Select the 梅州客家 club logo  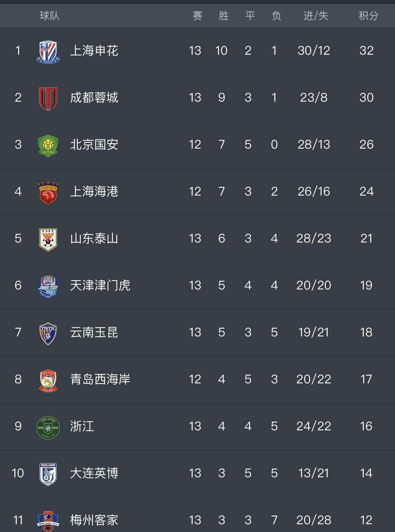coord(48,521)
